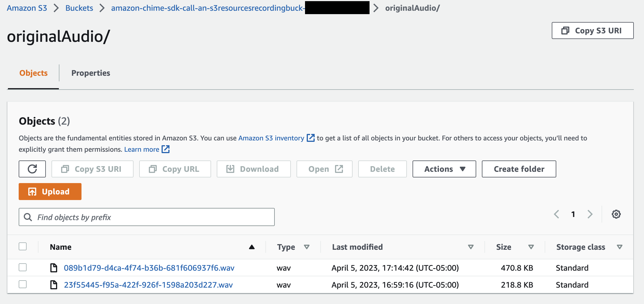Sort by Name ascending arrow
Screen dimensions: 644x304
[252, 247]
